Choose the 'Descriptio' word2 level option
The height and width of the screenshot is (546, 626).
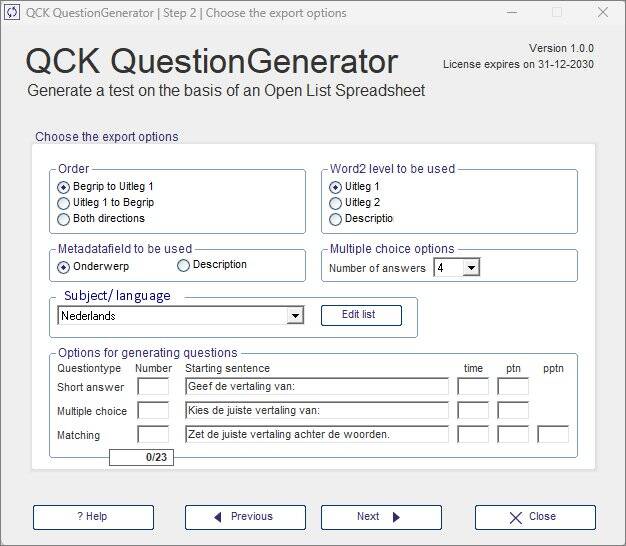click(336, 219)
